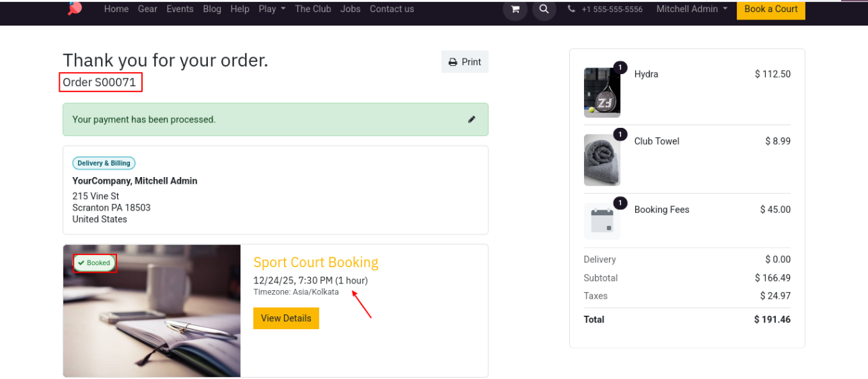Image resolution: width=868 pixels, height=379 pixels.
Task: Open the shopping cart icon
Action: (515, 9)
